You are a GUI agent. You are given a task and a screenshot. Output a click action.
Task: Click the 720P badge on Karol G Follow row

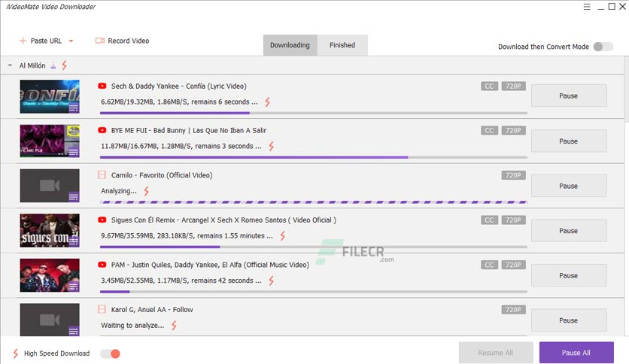pyautogui.click(x=513, y=310)
